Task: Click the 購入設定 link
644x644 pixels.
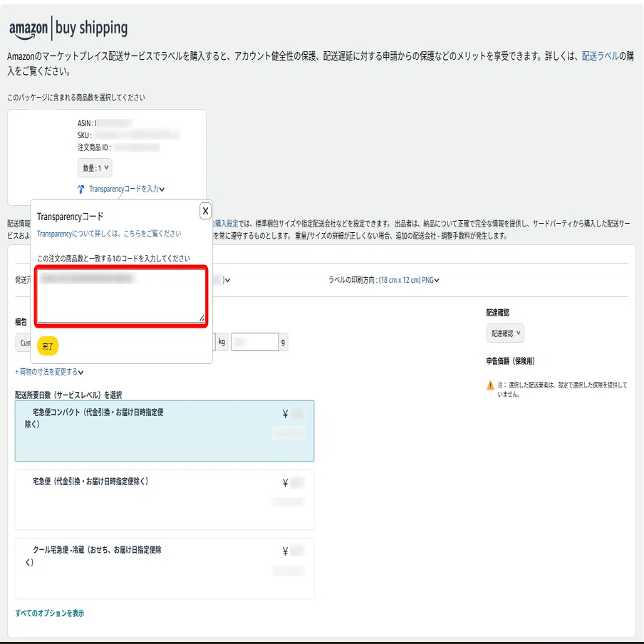Action: click(x=227, y=224)
